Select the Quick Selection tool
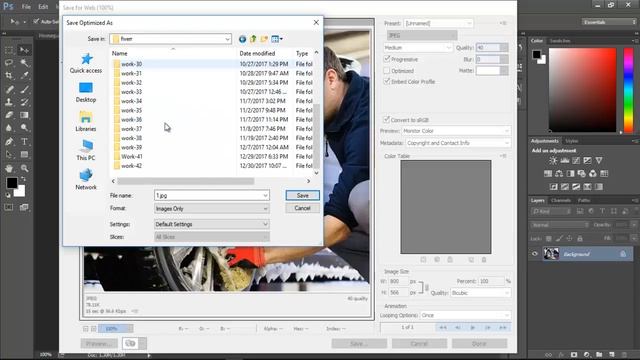Image resolution: width=640 pixels, height=360 pixels. pos(24,63)
